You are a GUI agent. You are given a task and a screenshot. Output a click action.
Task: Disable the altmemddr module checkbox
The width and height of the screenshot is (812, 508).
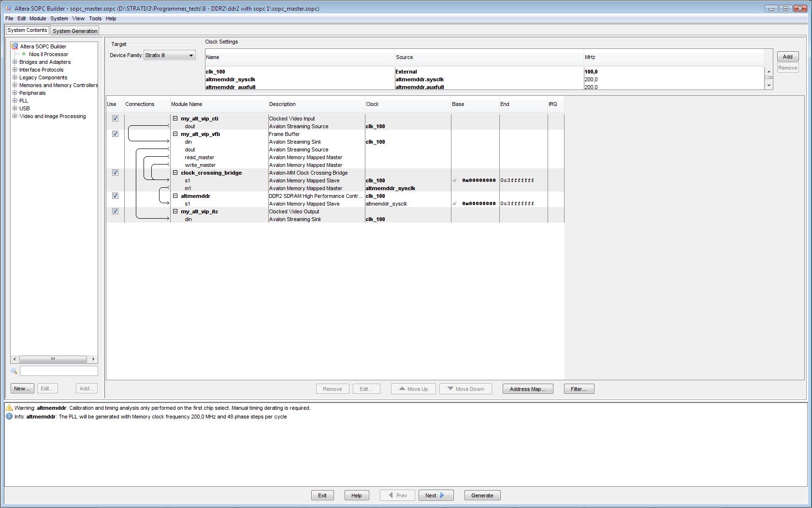[115, 196]
